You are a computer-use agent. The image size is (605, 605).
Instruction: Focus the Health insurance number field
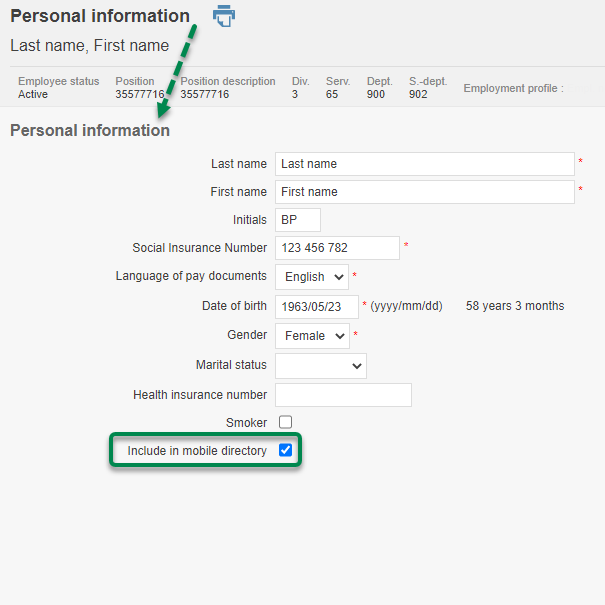tap(343, 395)
